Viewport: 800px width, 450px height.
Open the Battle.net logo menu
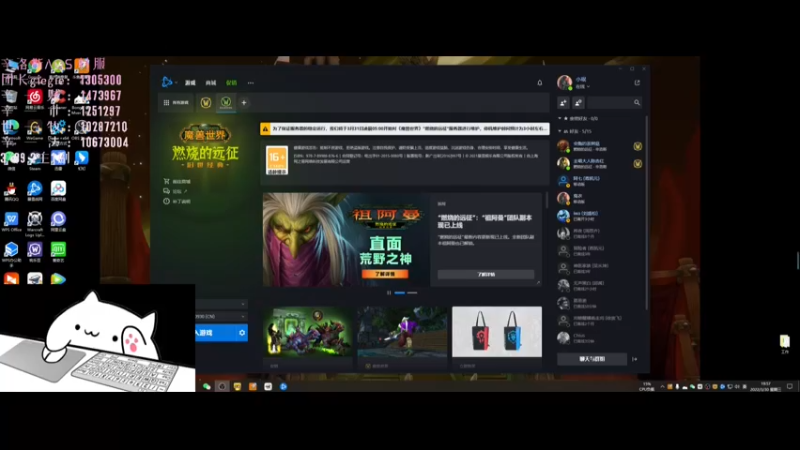coord(168,82)
